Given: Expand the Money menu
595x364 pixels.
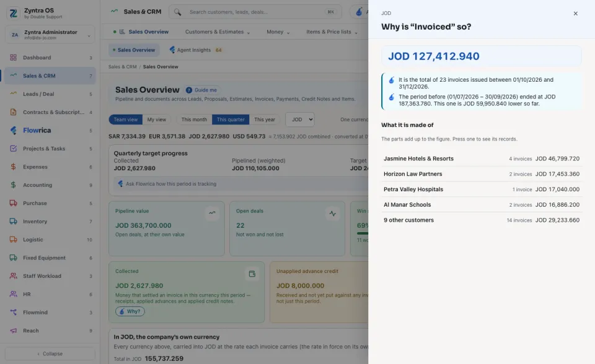Looking at the screenshot, I should [x=278, y=32].
